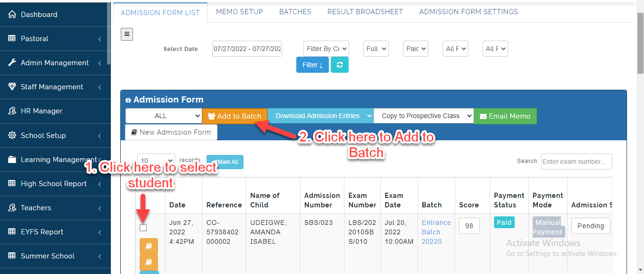The width and height of the screenshot is (644, 274).
Task: Click the Learning Management folder icon
Action: click(12, 160)
